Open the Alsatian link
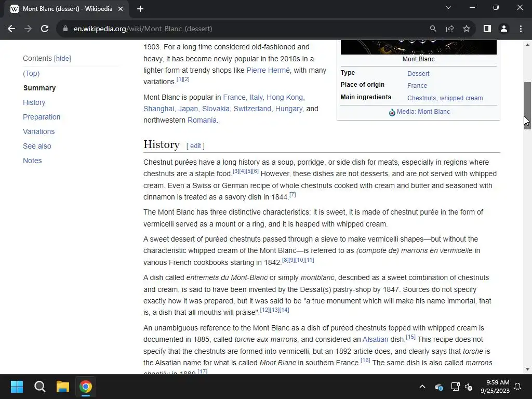The height and width of the screenshot is (399, 532). tap(375, 340)
